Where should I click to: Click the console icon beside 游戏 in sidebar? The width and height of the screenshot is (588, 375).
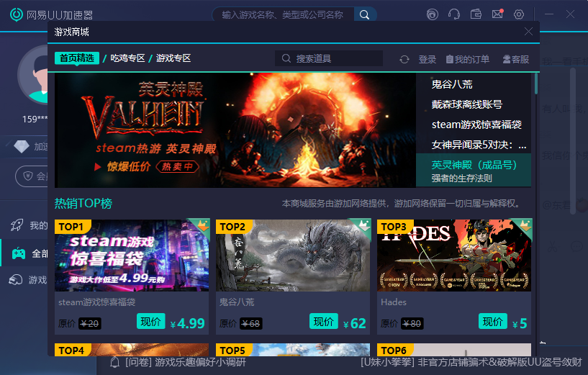point(15,280)
